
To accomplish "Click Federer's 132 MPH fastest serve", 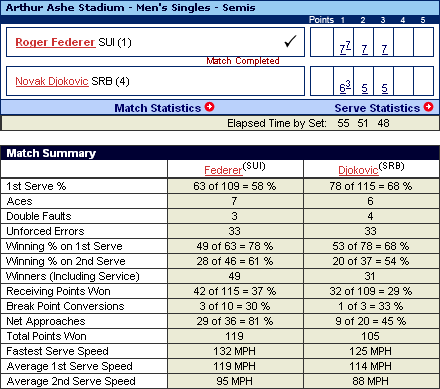I will coord(235,351).
